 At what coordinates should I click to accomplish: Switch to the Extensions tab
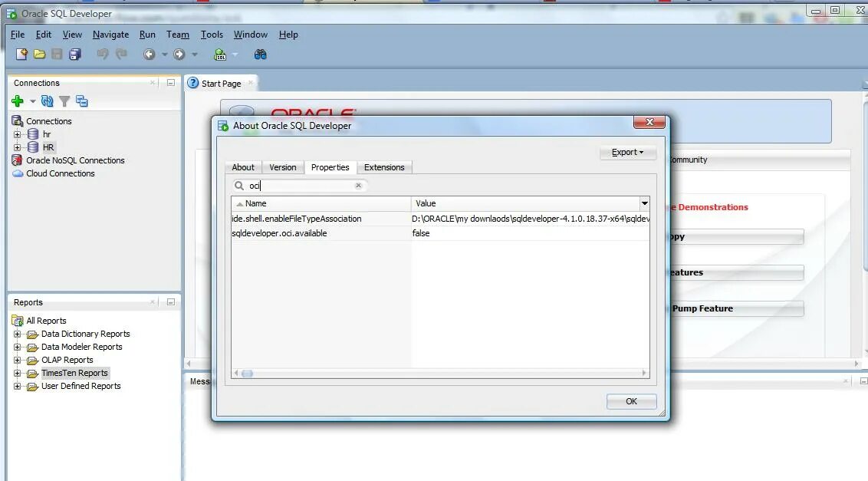tap(384, 167)
